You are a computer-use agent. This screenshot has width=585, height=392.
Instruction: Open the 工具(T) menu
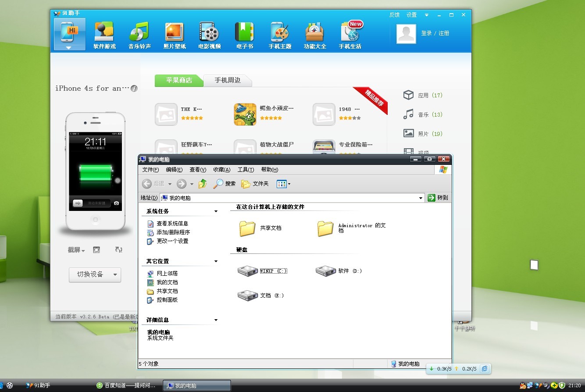246,170
